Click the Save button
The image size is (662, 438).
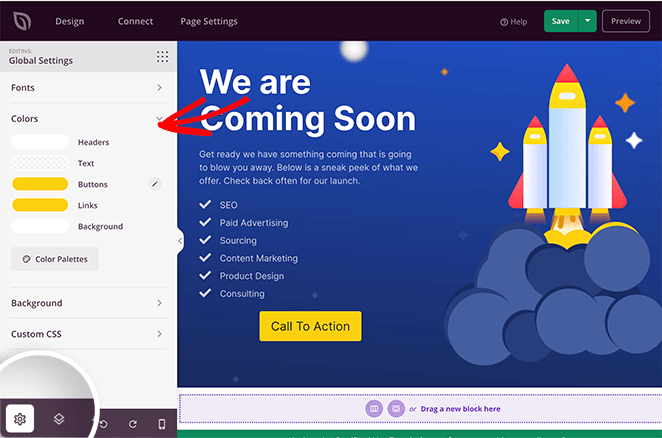click(x=561, y=21)
